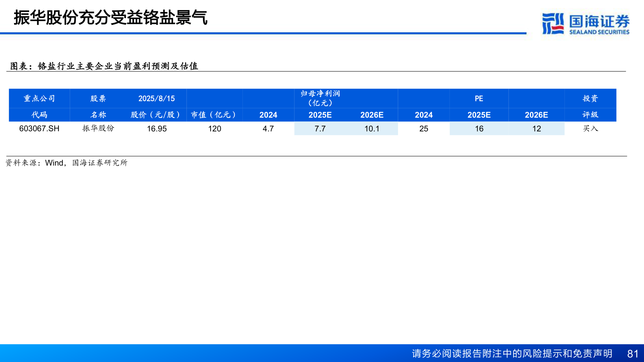The image size is (644, 362).
Task: Click the market cap value 120
Action: click(214, 128)
